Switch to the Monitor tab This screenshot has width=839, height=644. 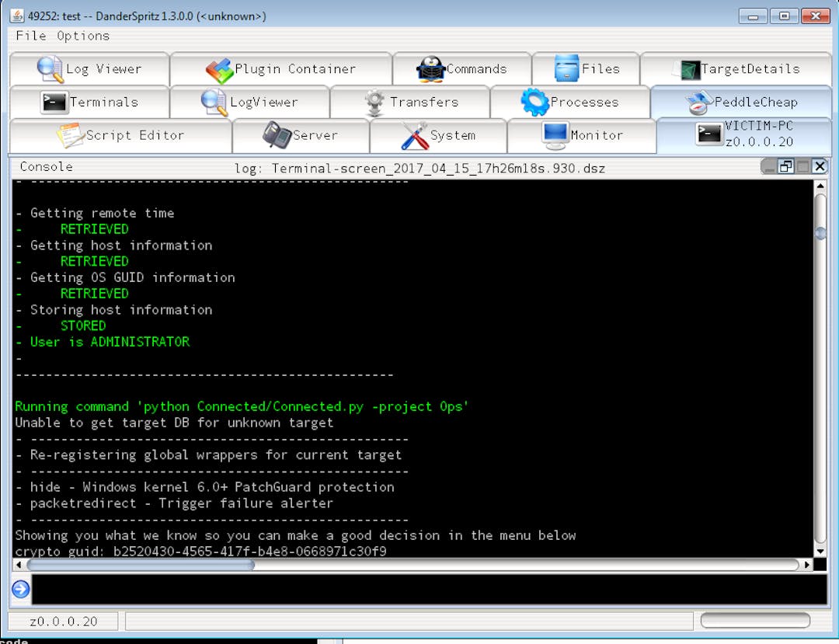point(582,135)
